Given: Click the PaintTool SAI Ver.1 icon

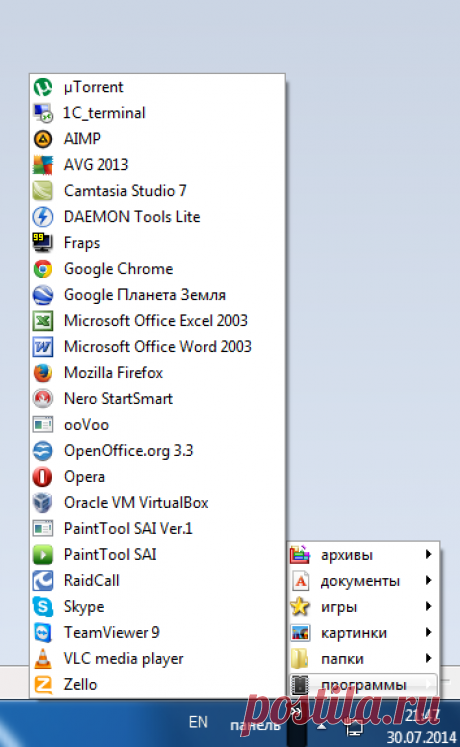Looking at the screenshot, I should 43,529.
